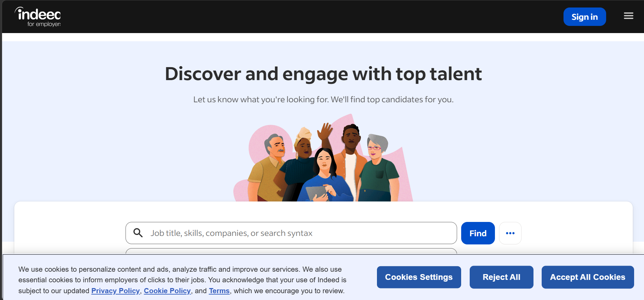Click the woman holding a tablet illustration
644x300 pixels.
(x=325, y=177)
